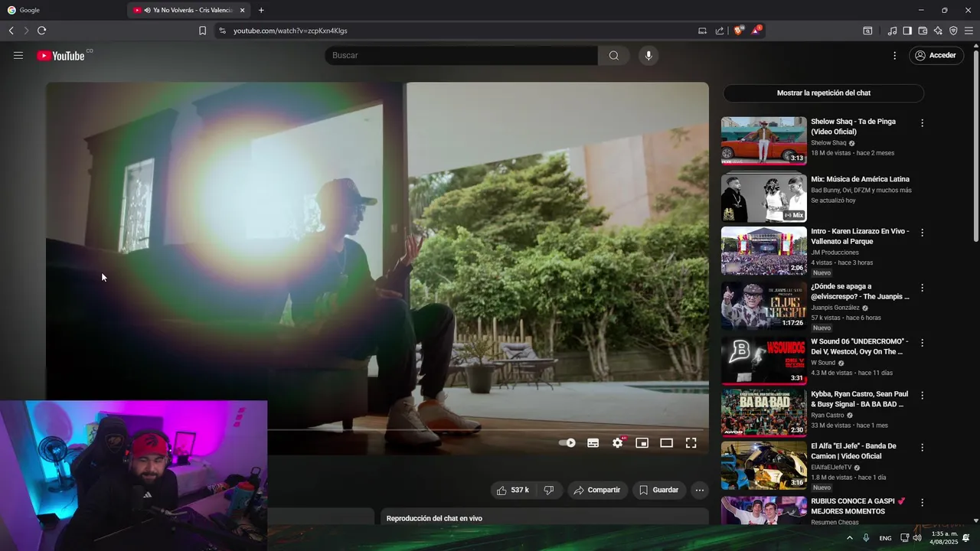Bookmark this page icon in address bar
Image resolution: width=980 pixels, height=551 pixels.
click(x=202, y=31)
